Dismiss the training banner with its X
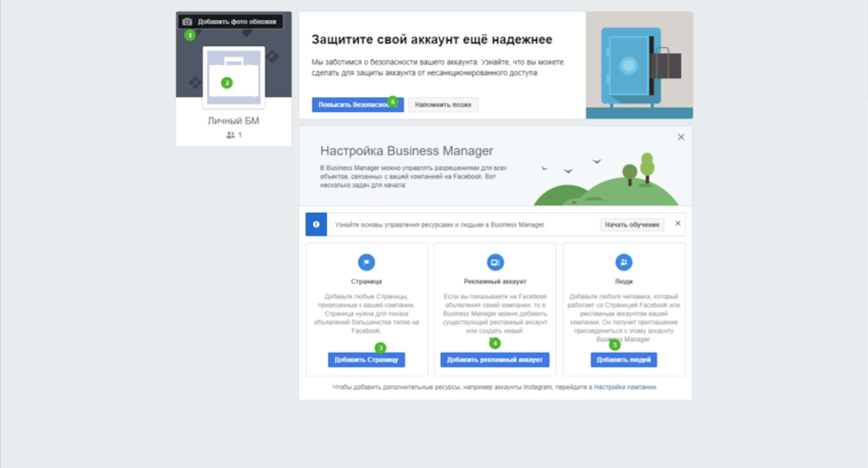 (678, 223)
